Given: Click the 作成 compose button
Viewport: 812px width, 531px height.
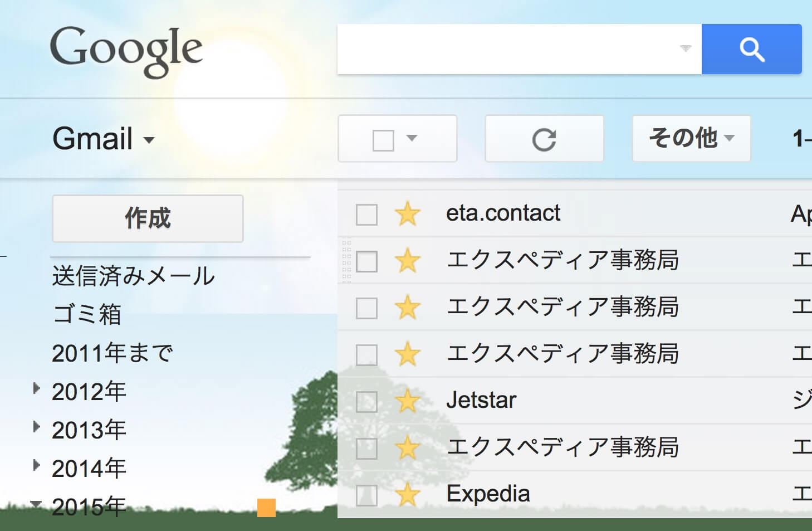Looking at the screenshot, I should click(148, 218).
